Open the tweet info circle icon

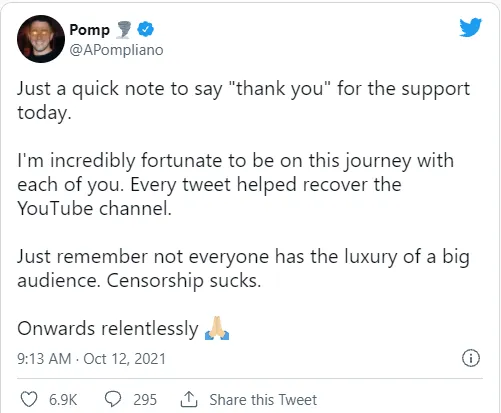(471, 358)
